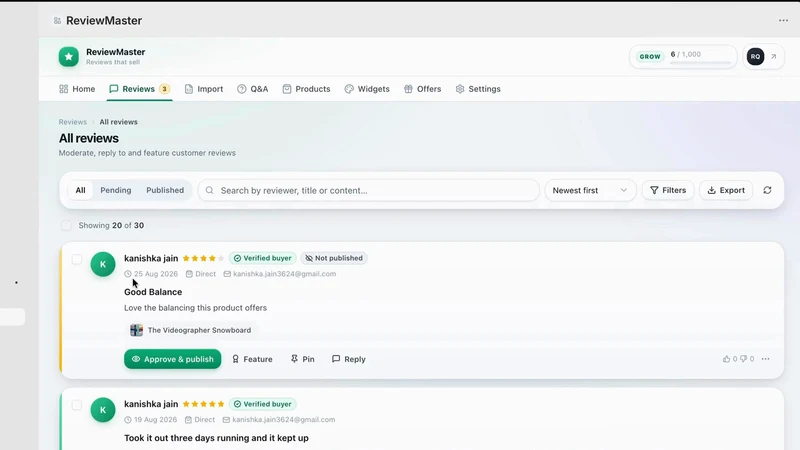Image resolution: width=800 pixels, height=450 pixels.
Task: Click the review search input field
Action: pos(368,190)
